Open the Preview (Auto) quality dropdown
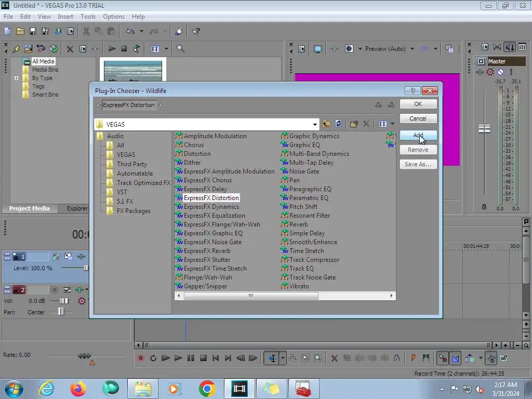Screen dimensions: 532x399 tap(412, 49)
